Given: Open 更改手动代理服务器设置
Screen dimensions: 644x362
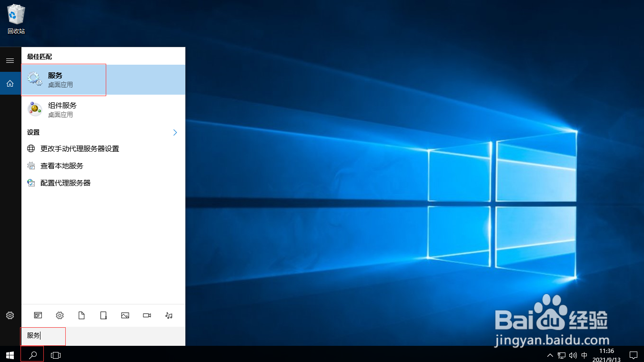Looking at the screenshot, I should coord(103,148).
